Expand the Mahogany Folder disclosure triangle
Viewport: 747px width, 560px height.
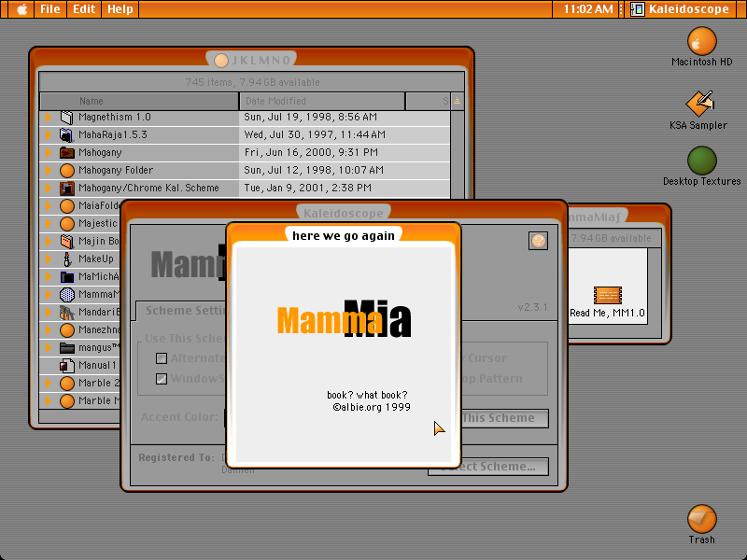click(49, 170)
